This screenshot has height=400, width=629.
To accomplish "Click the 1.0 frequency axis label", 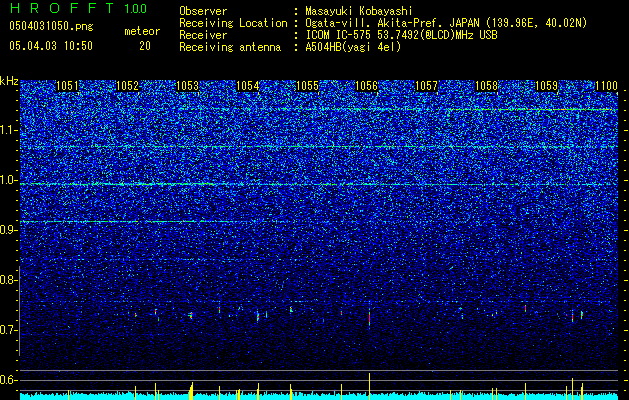I will pyautogui.click(x=7, y=180).
